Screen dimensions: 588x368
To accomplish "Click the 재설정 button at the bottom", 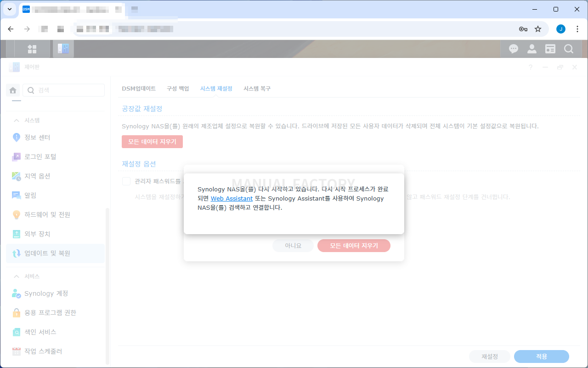I will [x=490, y=356].
